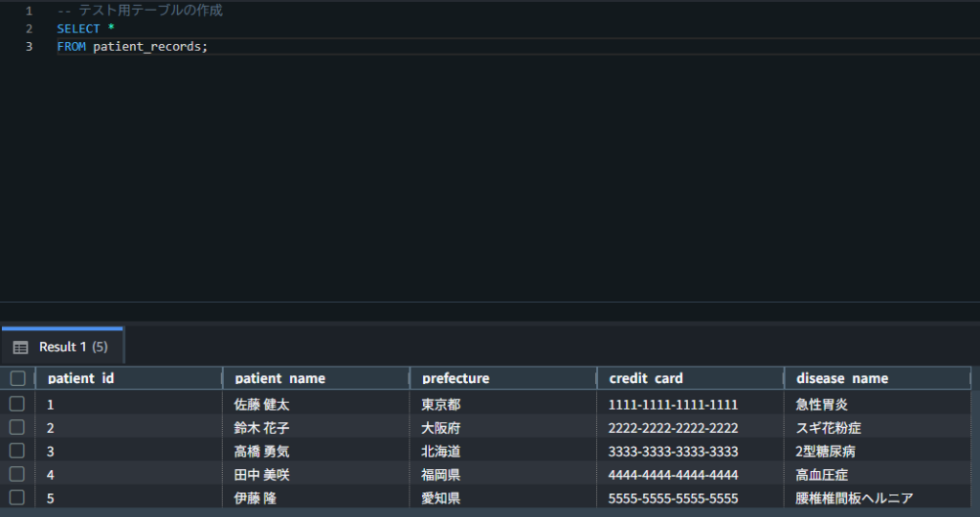This screenshot has height=517, width=980.
Task: Check the row checkbox for 高橋 勇気
Action: coord(17,451)
